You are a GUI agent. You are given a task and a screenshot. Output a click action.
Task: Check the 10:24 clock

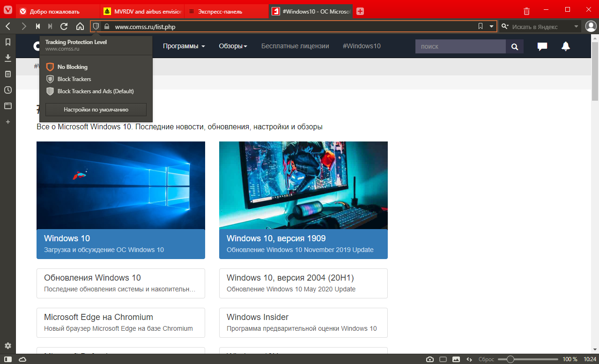click(590, 359)
